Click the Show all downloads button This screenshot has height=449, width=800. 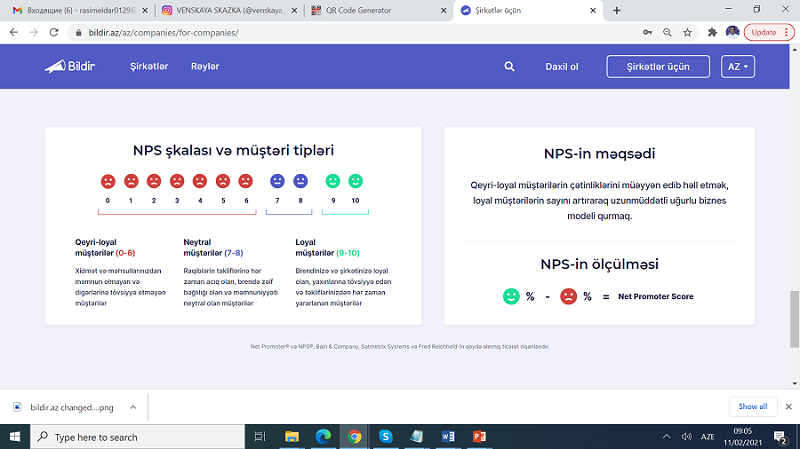point(753,407)
